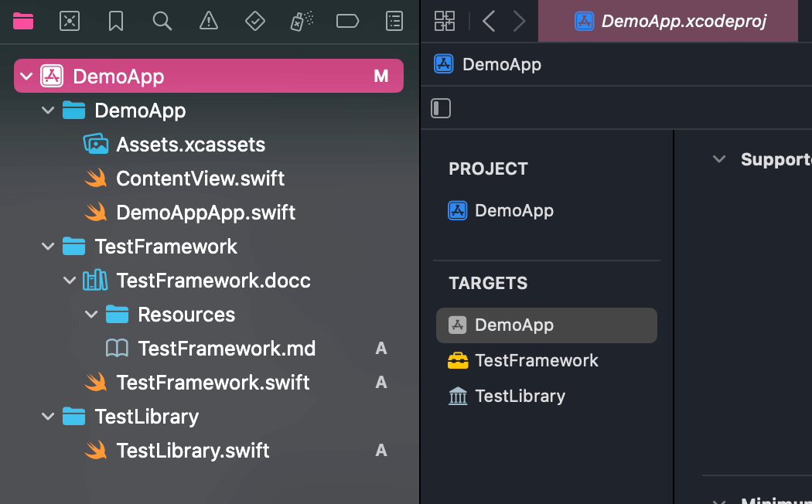Select the DemoApp.xcodeproj editor tab
This screenshot has width=812, height=504.
(x=668, y=21)
